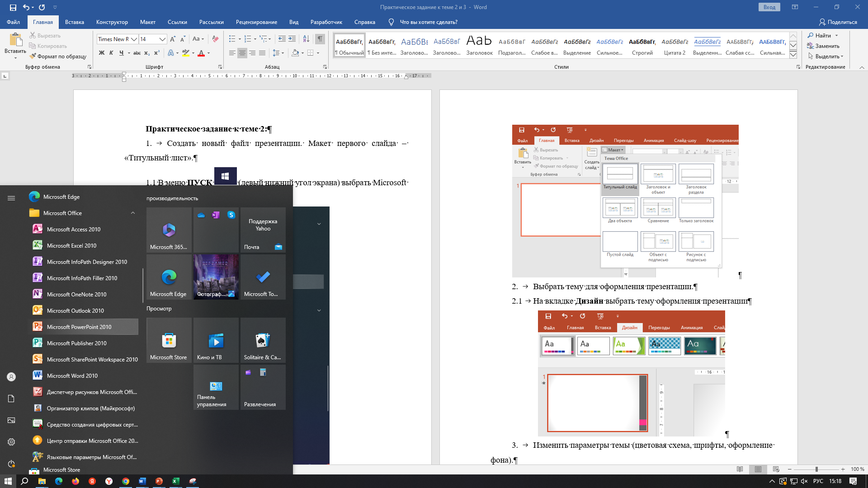Click the zoom slider handle in status bar
The height and width of the screenshot is (488, 868).
(816, 469)
